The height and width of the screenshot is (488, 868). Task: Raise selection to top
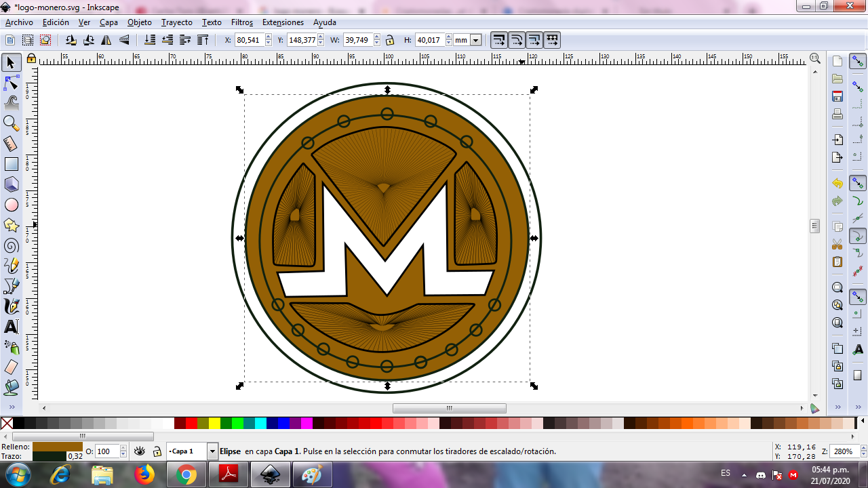(203, 40)
